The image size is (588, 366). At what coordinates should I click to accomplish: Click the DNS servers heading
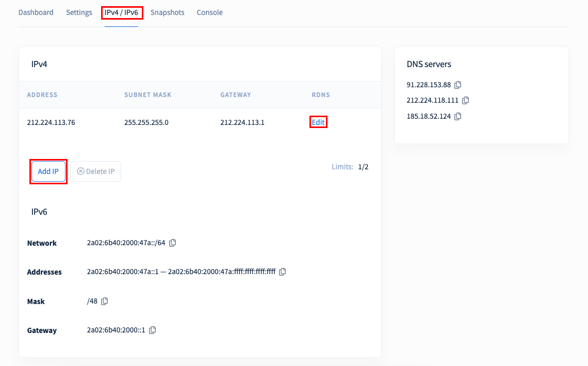click(x=429, y=64)
